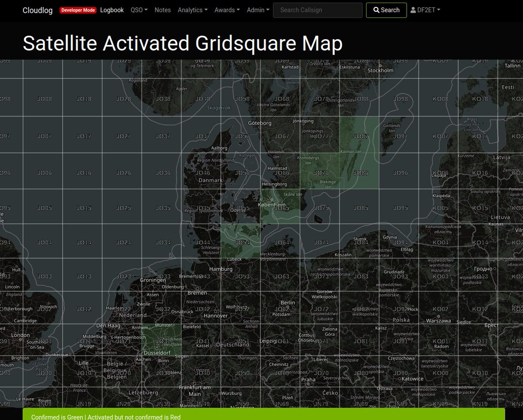Click the JO13 gridsquare label
The height and width of the screenshot is (420, 523).
84,276
